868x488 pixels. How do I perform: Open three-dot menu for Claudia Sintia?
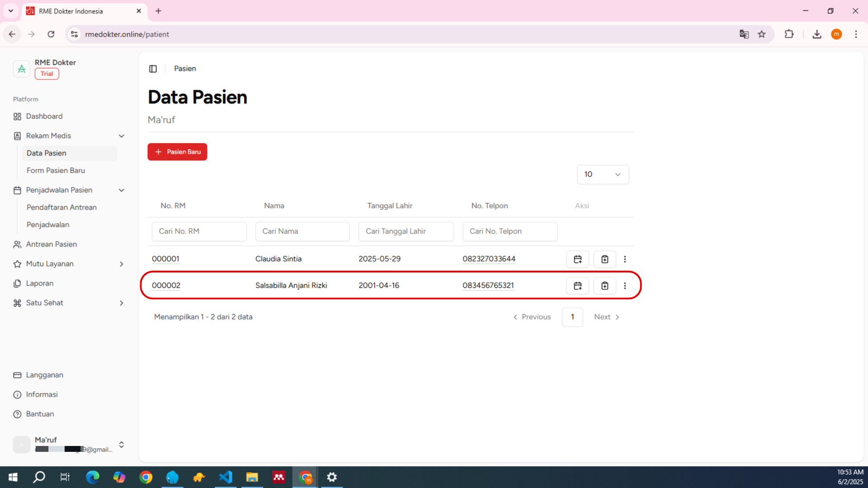[625, 259]
